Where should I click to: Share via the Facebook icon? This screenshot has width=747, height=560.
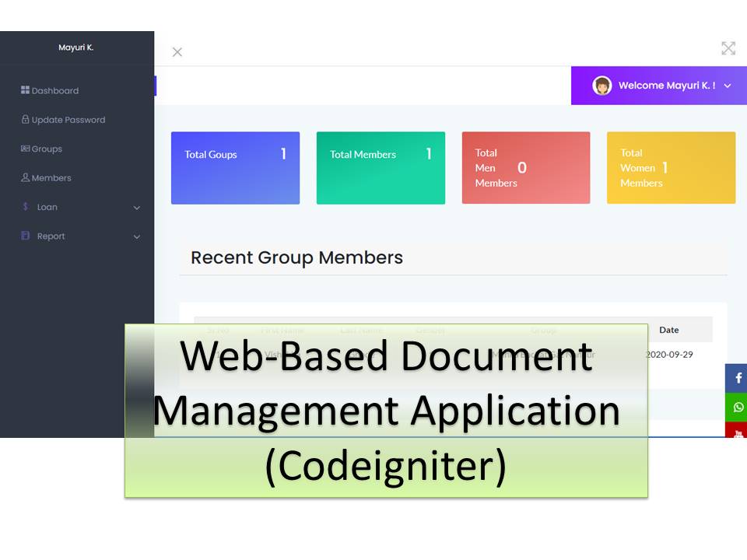pyautogui.click(x=738, y=378)
